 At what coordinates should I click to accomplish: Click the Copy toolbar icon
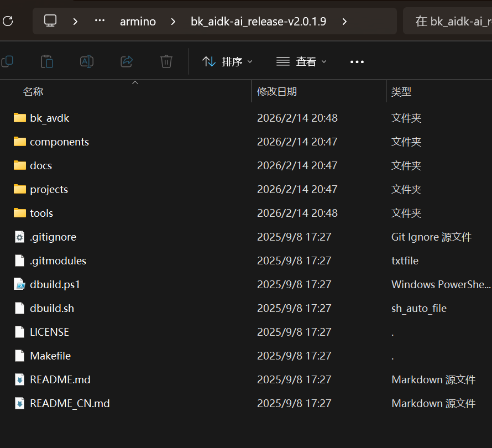tap(7, 61)
